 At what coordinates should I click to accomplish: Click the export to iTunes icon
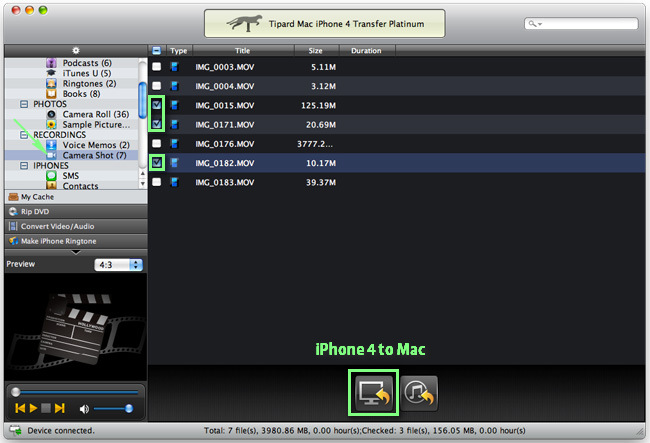click(419, 393)
